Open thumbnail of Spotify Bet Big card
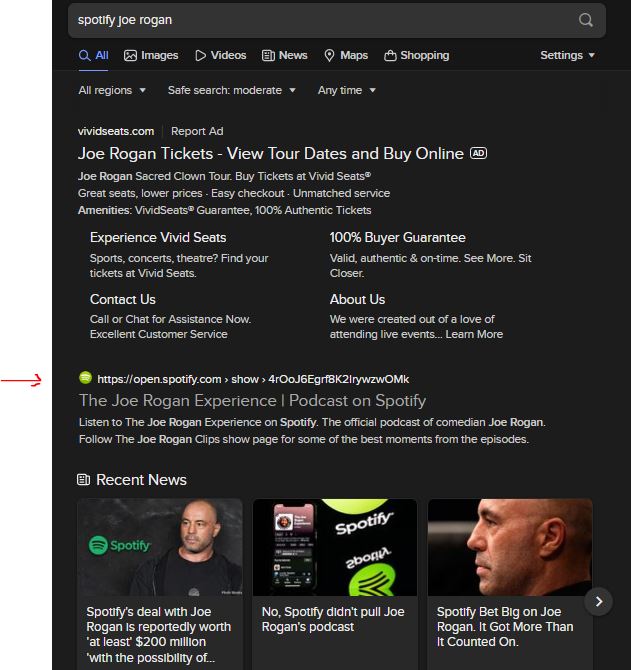Viewport: 631px width, 670px height. [x=510, y=547]
